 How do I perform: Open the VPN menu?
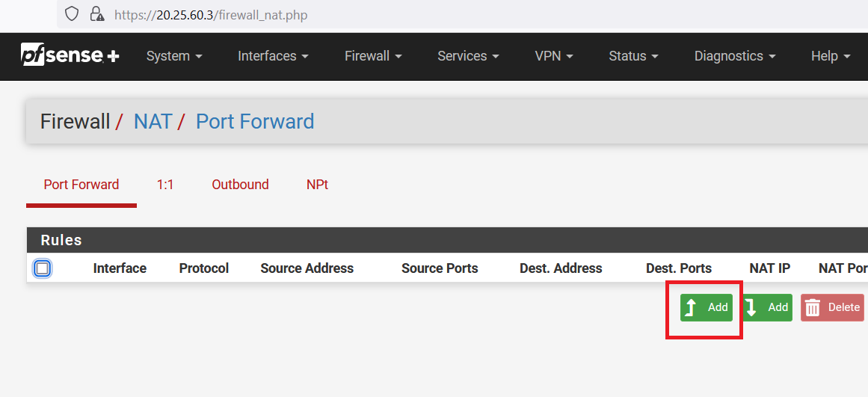tap(553, 56)
